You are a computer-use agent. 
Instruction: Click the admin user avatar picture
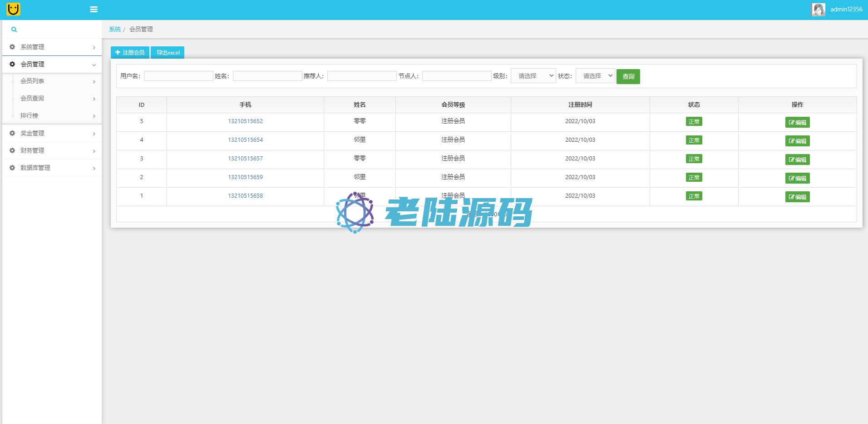[818, 10]
